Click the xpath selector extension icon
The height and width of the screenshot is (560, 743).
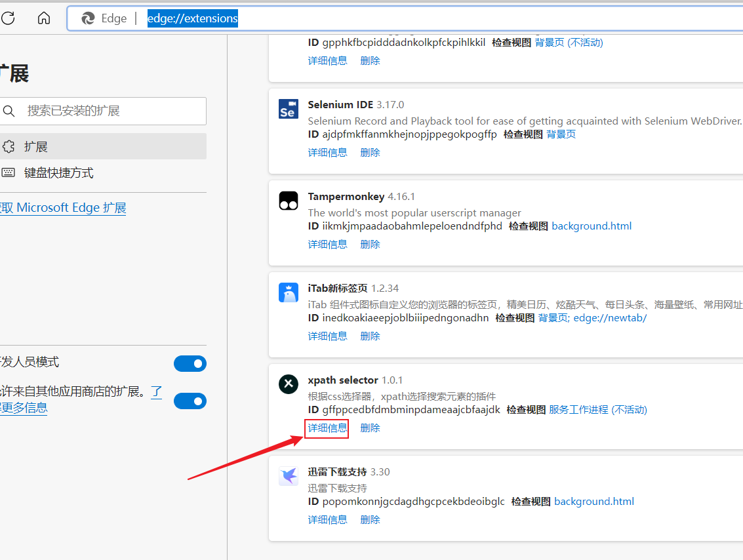pos(288,384)
